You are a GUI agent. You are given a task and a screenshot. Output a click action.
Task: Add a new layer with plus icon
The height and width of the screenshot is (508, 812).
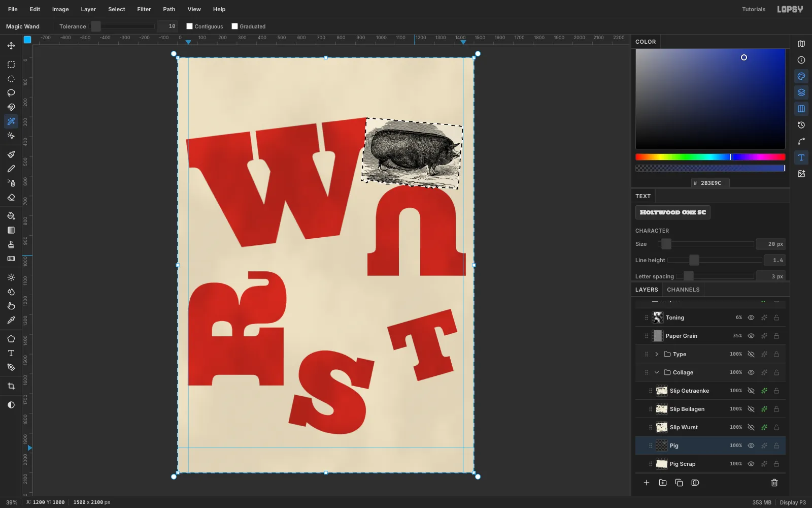click(647, 483)
